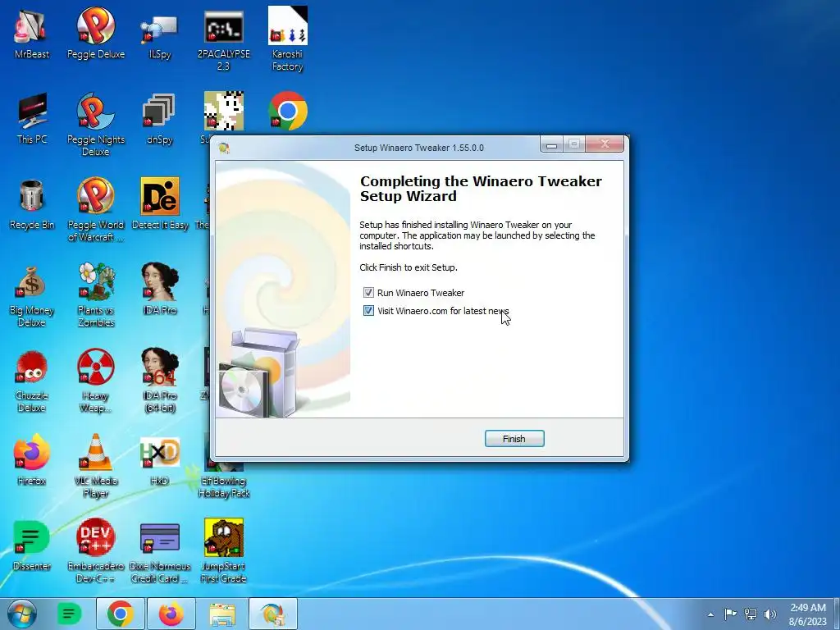The width and height of the screenshot is (840, 630).
Task: Select Recycle Bin icon
Action: tap(32, 203)
